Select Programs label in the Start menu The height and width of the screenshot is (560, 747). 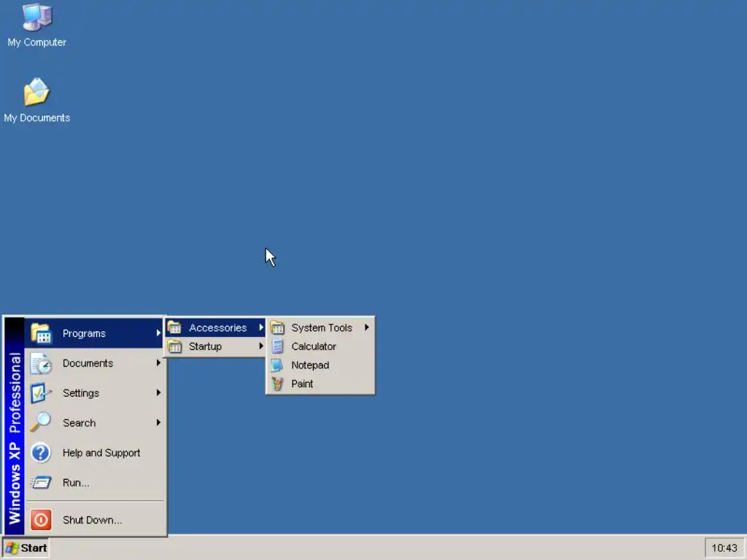point(85,333)
